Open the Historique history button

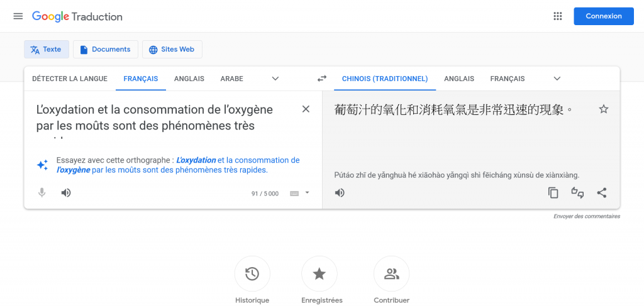point(252,273)
